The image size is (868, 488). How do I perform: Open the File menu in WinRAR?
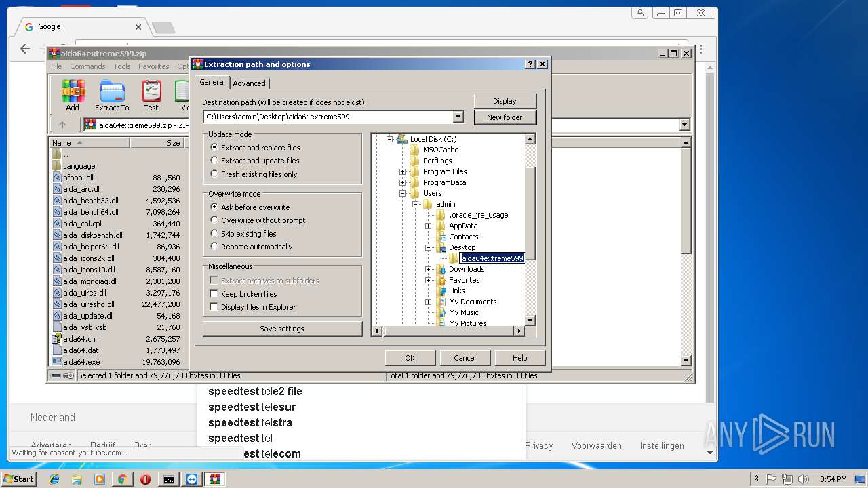(x=56, y=66)
